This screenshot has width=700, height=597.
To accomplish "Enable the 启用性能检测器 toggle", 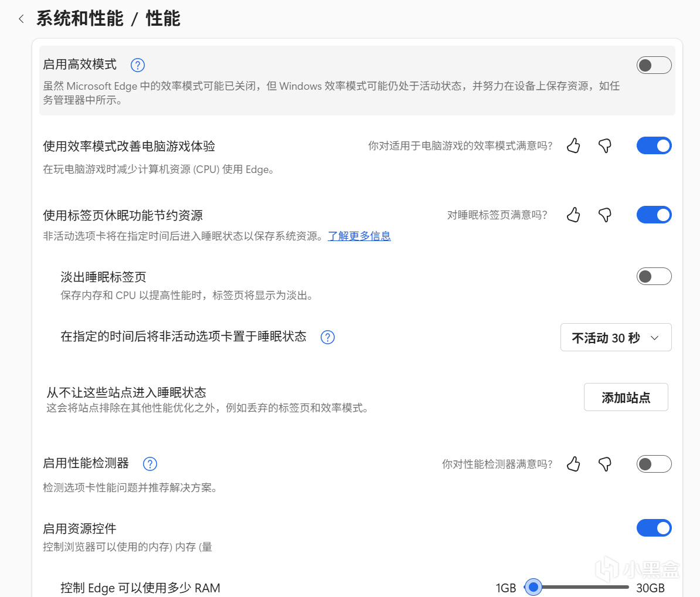I will (x=654, y=464).
